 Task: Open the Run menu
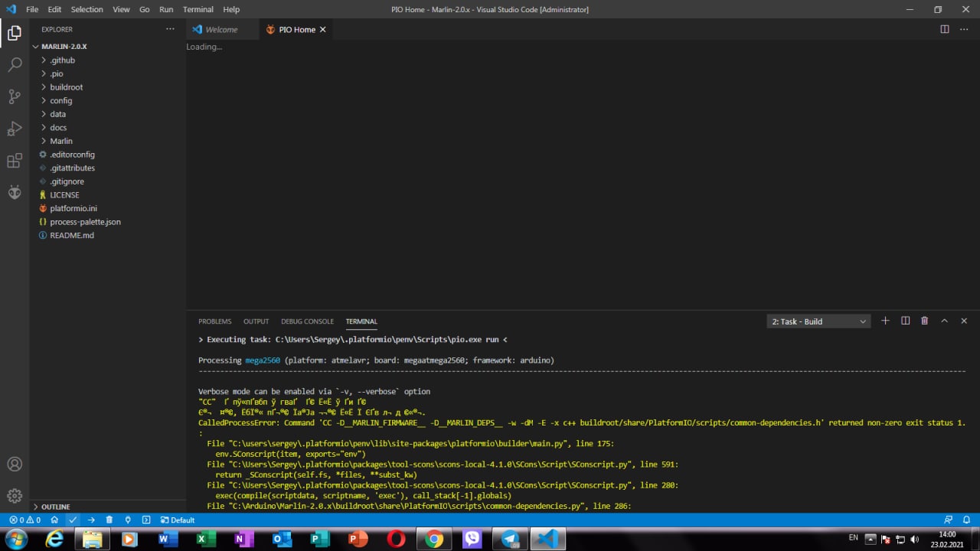pos(166,9)
